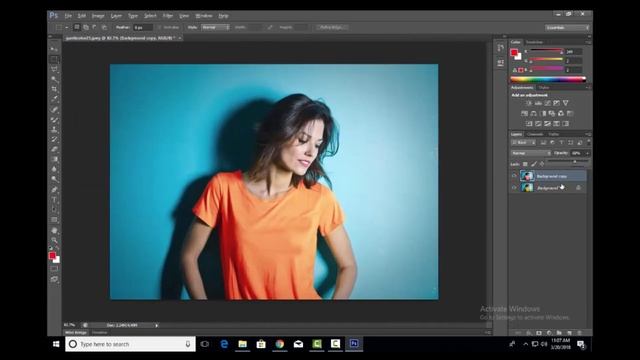This screenshot has width=640, height=360.
Task: Select the Quick Selection tool
Action: tap(54, 79)
